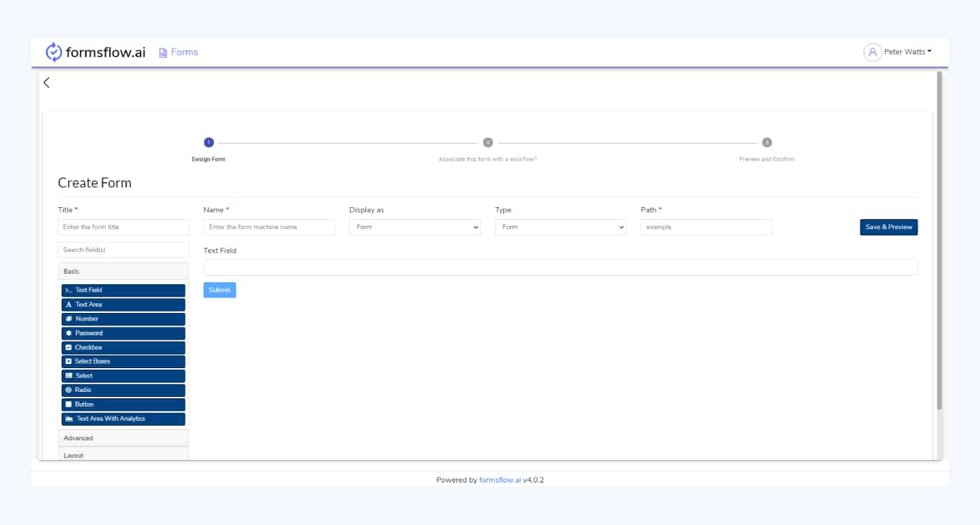The width and height of the screenshot is (980, 525).
Task: Click step 2 Associate workflow indicator
Action: click(x=487, y=142)
